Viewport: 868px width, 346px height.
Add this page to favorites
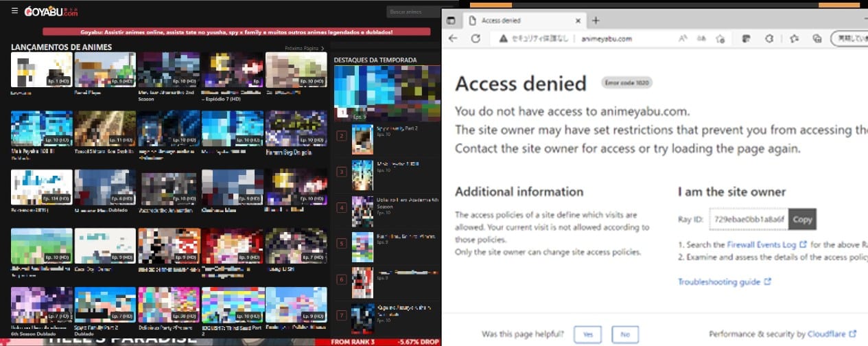(x=720, y=39)
